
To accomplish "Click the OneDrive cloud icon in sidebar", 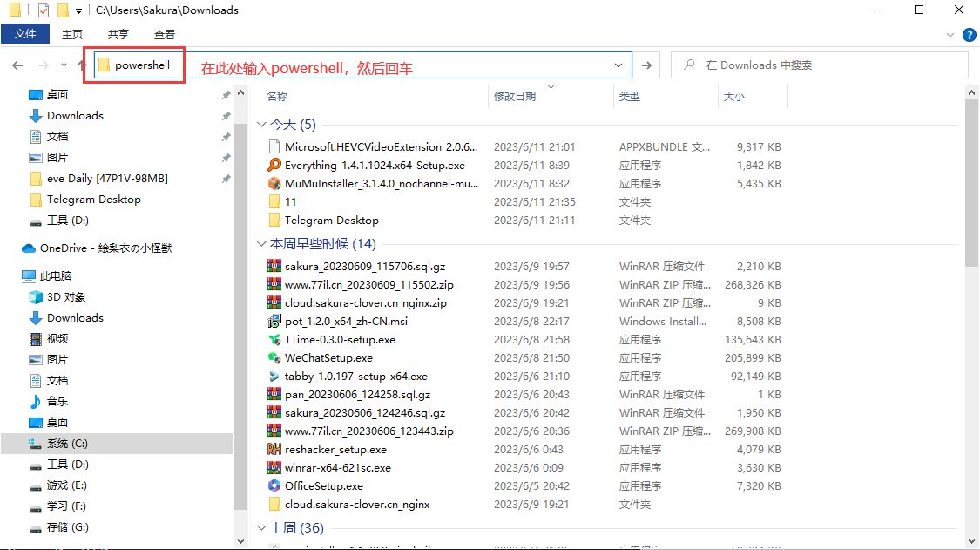I will pyautogui.click(x=28, y=248).
